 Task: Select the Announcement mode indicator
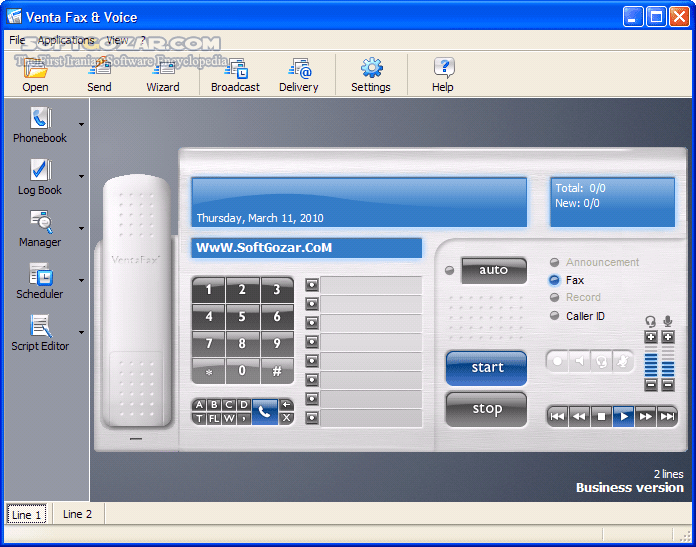pyautogui.click(x=554, y=262)
